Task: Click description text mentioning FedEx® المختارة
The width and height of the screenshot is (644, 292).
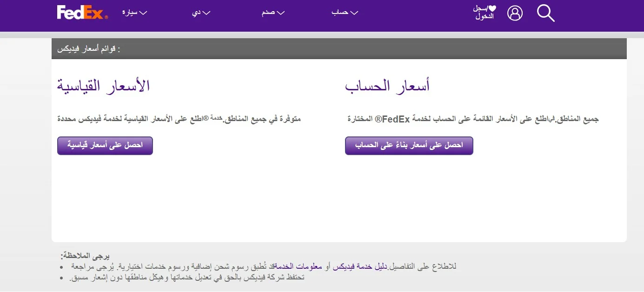Action: [x=473, y=119]
